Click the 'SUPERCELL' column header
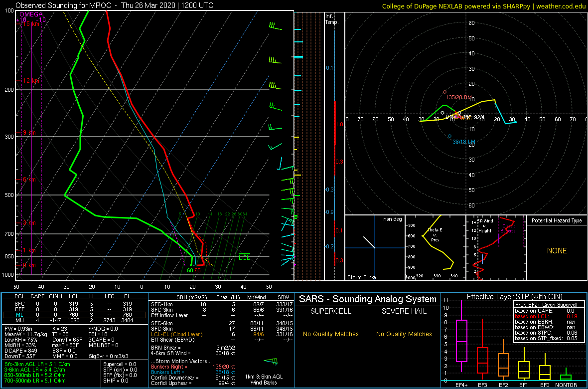Image resolution: width=588 pixels, height=389 pixels. 331,312
